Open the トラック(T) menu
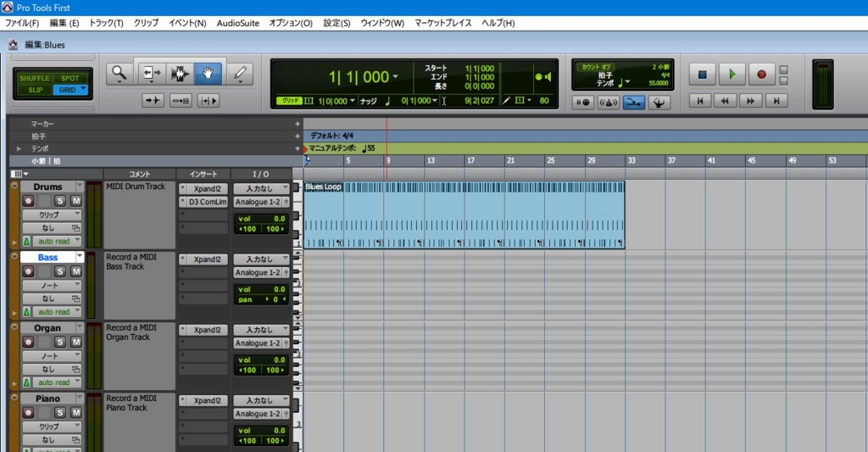Screen dimensions: 868x452 pyautogui.click(x=106, y=23)
